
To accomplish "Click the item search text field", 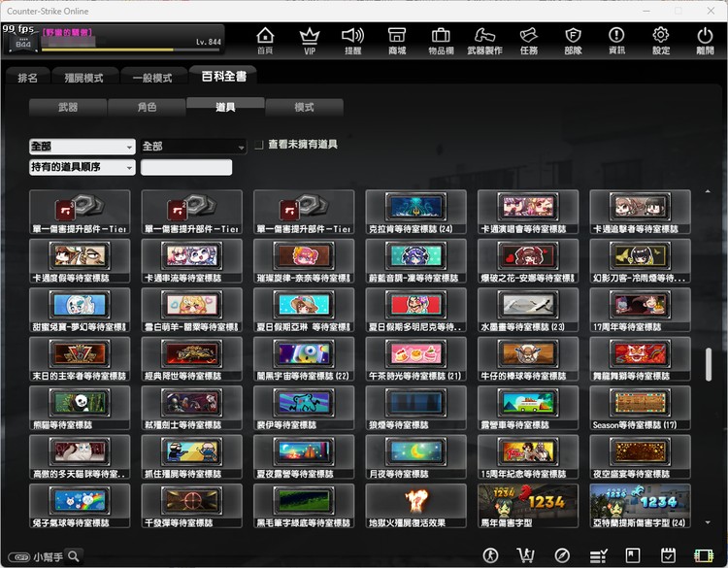I will click(x=186, y=167).
